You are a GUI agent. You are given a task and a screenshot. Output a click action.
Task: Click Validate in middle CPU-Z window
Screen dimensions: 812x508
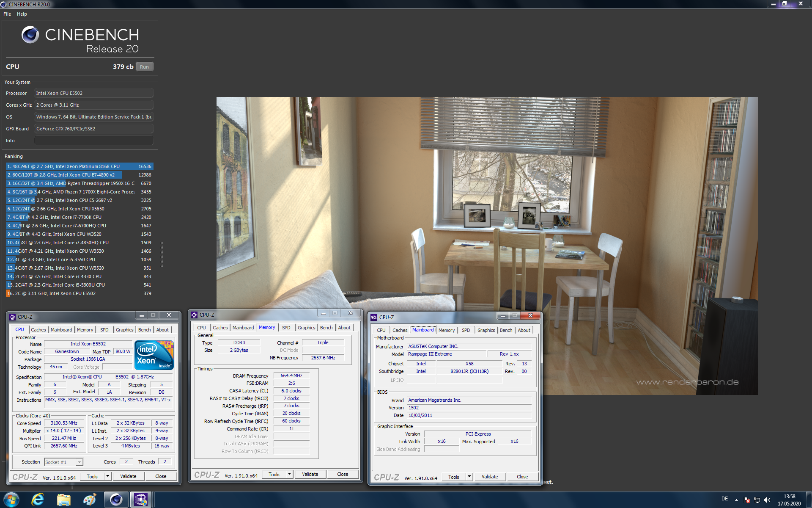(310, 474)
